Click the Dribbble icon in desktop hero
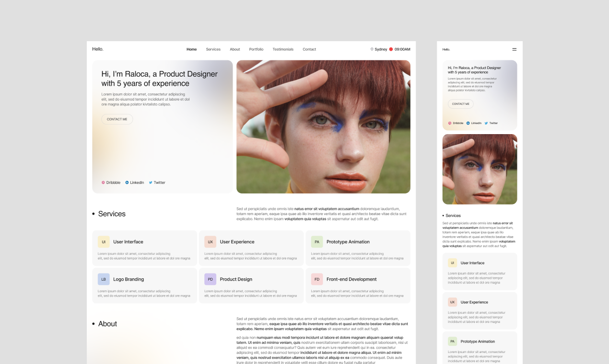The image size is (609, 364). click(x=103, y=182)
